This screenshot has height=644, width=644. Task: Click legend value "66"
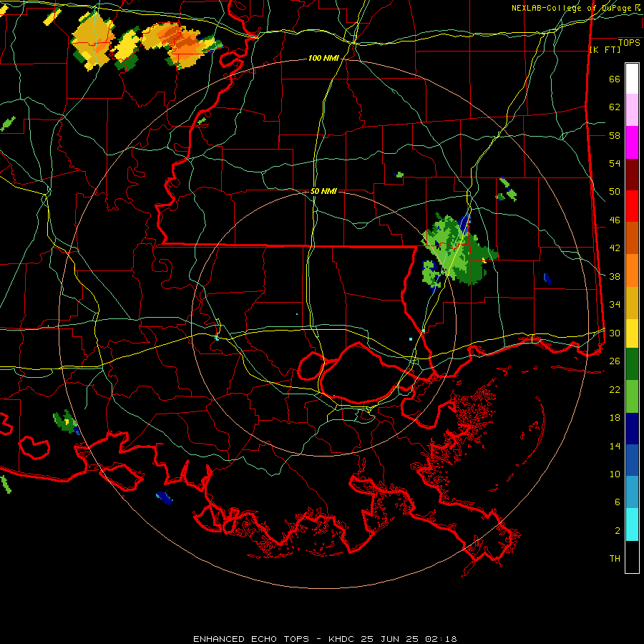coord(615,79)
